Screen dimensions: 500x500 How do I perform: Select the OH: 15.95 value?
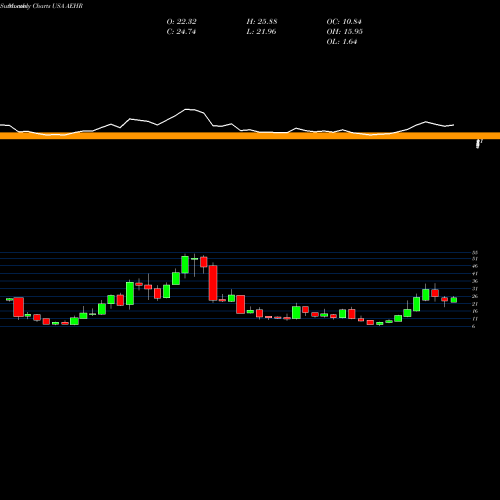tap(345, 32)
